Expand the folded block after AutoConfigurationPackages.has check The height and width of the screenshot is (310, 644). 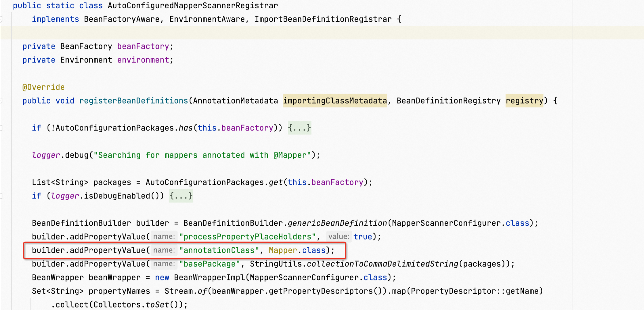[x=299, y=128]
